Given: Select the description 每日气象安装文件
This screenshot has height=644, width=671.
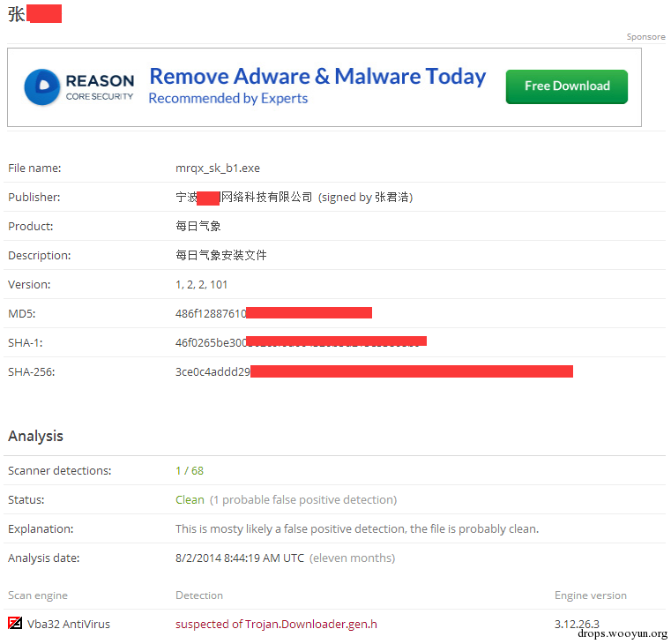Looking at the screenshot, I should click(x=220, y=255).
